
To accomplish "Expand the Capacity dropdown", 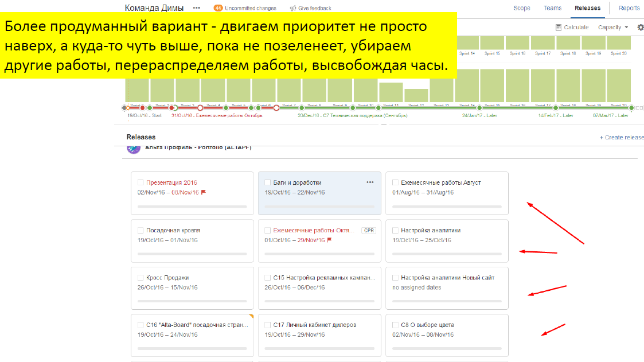I will tap(613, 28).
